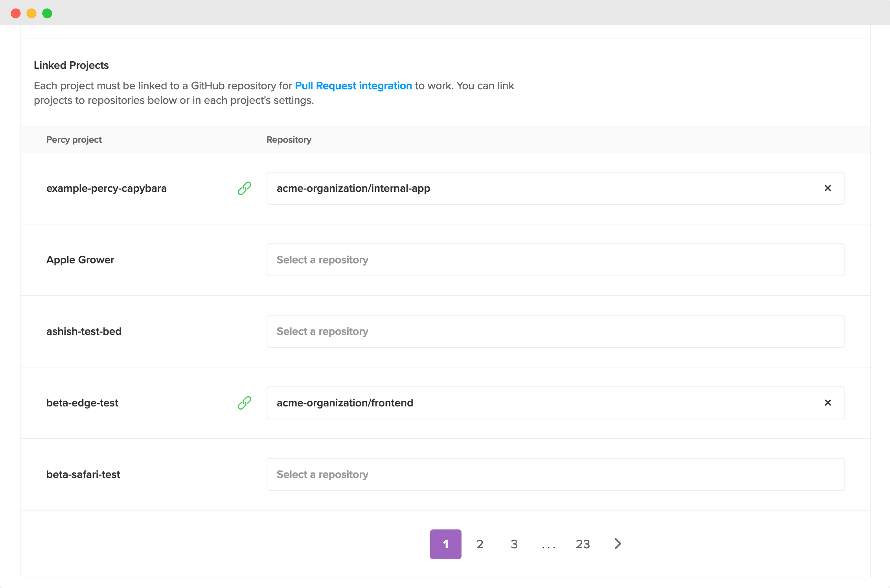
Task: Go to next page with arrow icon
Action: point(618,544)
